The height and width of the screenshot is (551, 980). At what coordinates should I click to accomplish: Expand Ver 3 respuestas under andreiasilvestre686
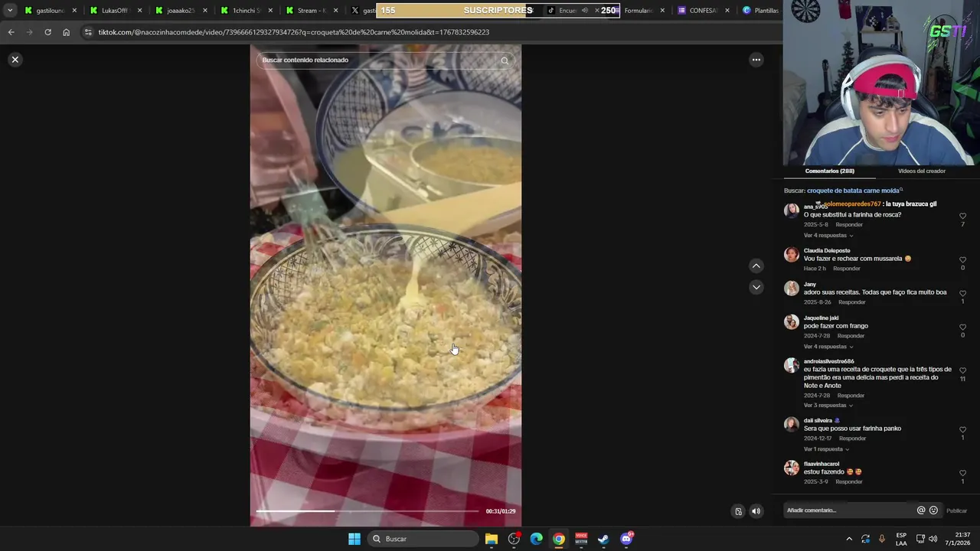pos(828,406)
